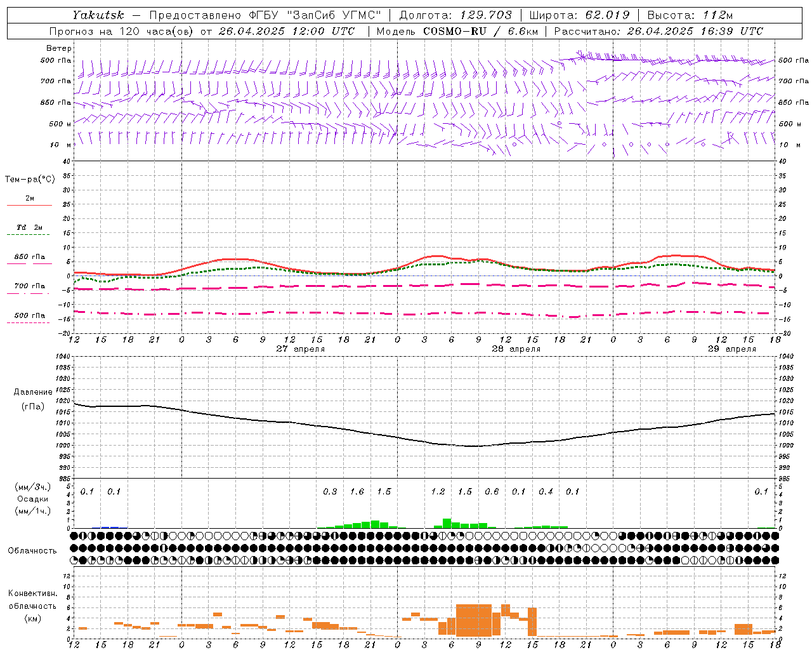Viewport: 812px width, 650px height.
Task: Click the Yakutsk station title
Action: coord(98,15)
